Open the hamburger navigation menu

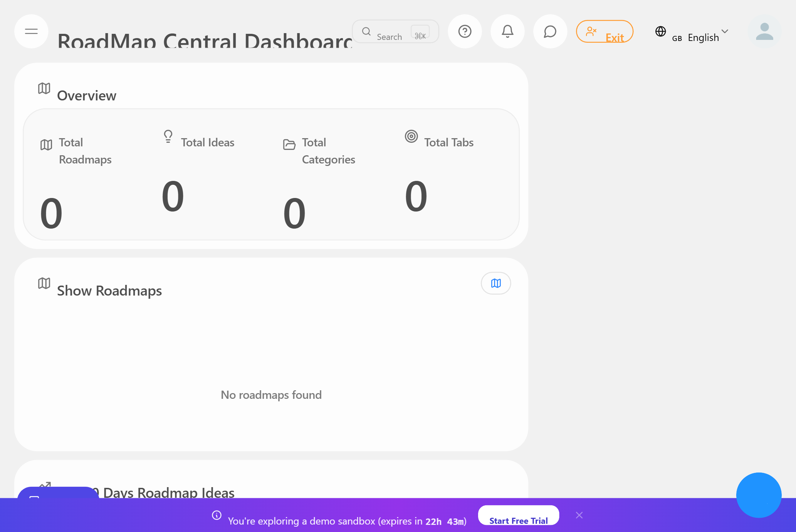point(31,31)
